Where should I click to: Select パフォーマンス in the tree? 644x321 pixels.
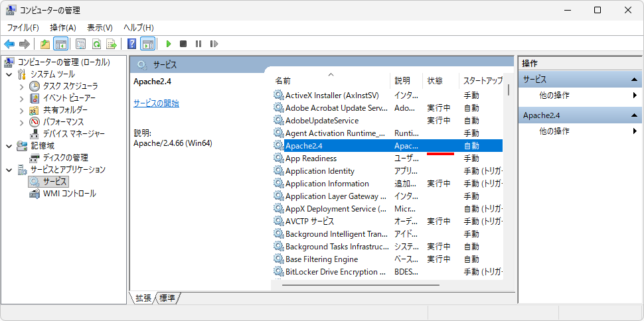[x=63, y=122]
